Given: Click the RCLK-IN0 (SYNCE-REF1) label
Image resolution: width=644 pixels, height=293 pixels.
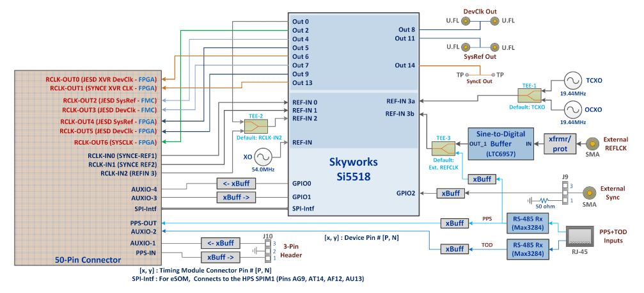Looking at the screenshot, I should [x=122, y=155].
